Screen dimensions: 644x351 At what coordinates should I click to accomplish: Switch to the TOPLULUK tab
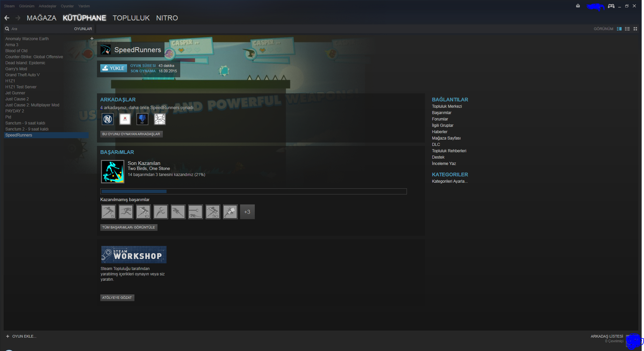click(131, 18)
